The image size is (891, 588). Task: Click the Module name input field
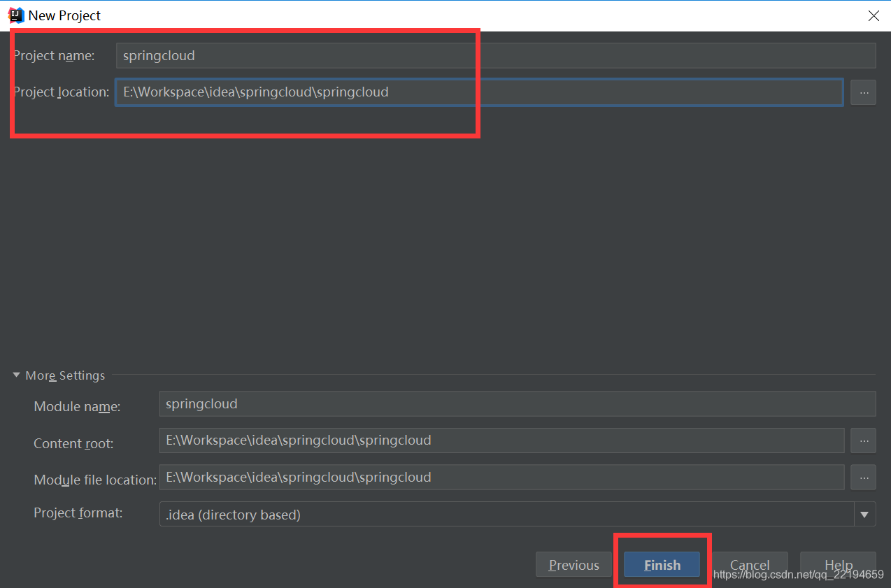[518, 403]
